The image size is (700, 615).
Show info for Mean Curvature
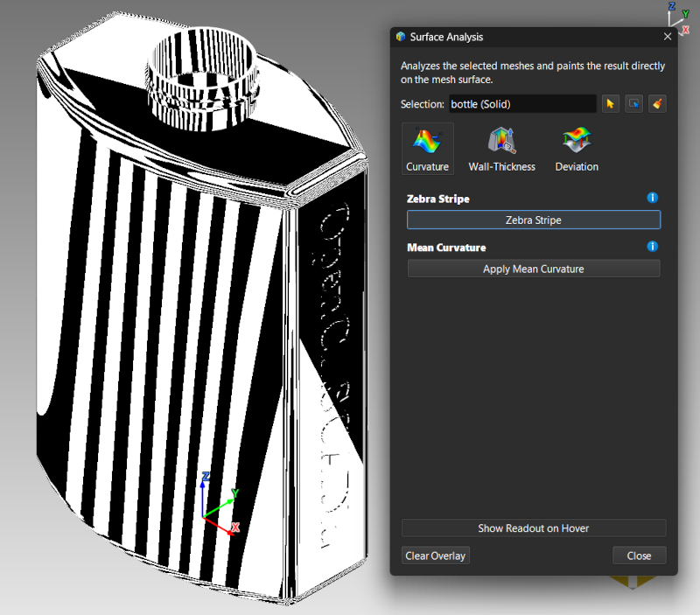point(652,247)
